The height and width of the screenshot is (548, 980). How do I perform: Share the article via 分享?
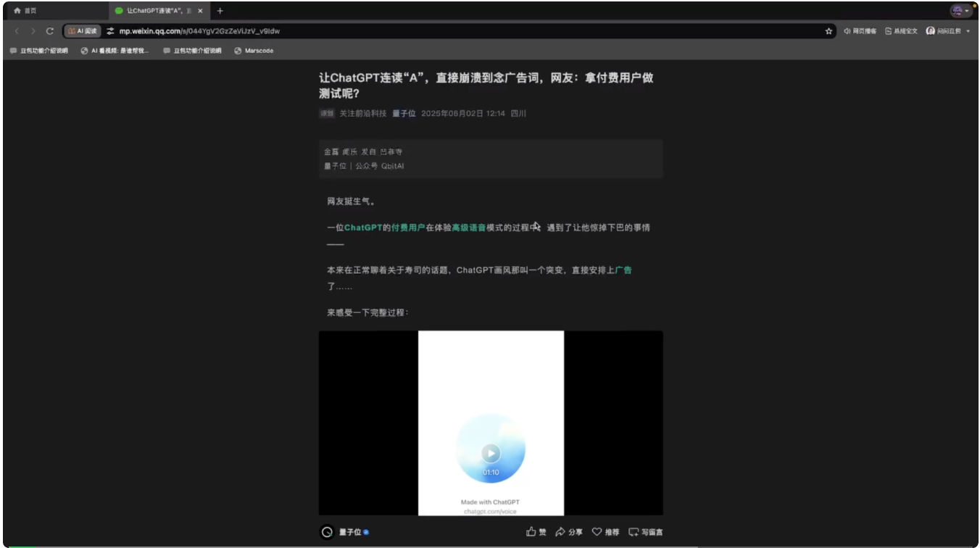tap(569, 532)
